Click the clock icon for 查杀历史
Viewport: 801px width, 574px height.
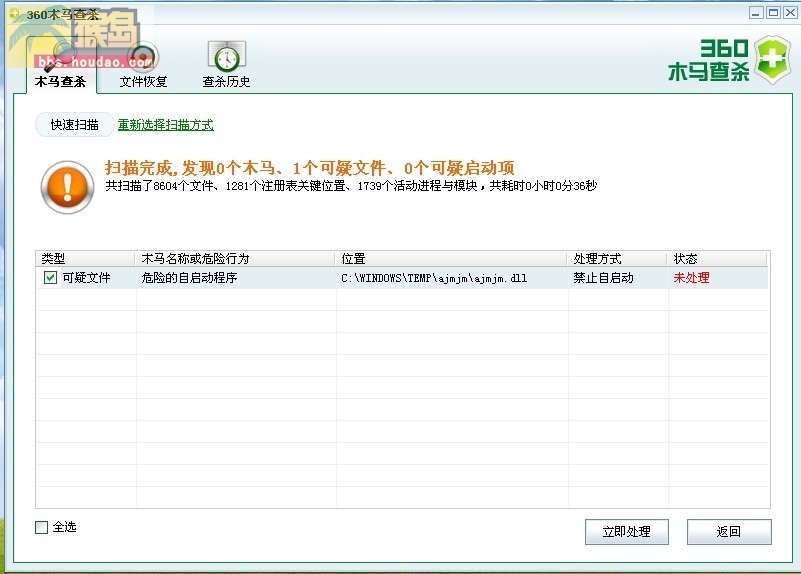[x=227, y=56]
